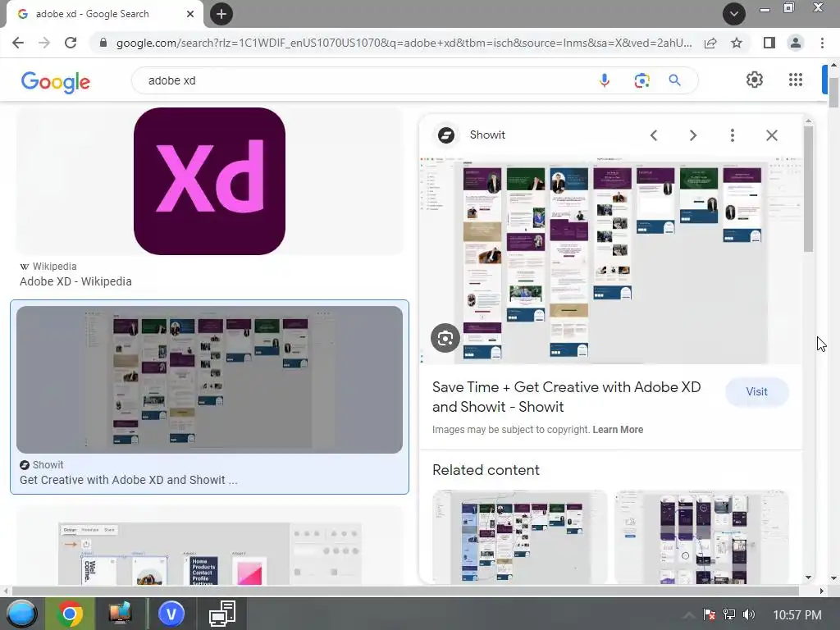Open first related content thumbnail
840x630 pixels.
[519, 537]
